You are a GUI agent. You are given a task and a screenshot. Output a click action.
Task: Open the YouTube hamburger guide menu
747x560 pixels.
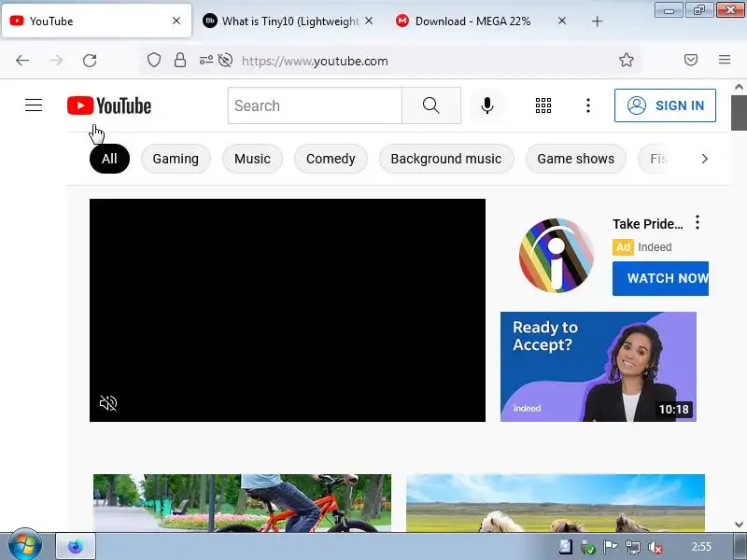pos(34,105)
